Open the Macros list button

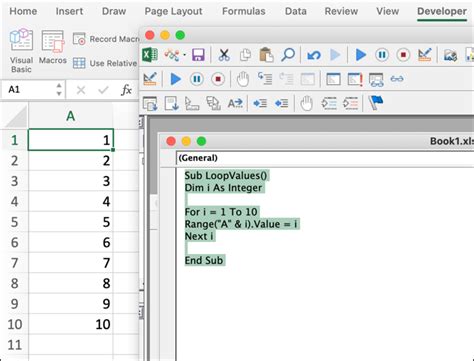coord(53,47)
